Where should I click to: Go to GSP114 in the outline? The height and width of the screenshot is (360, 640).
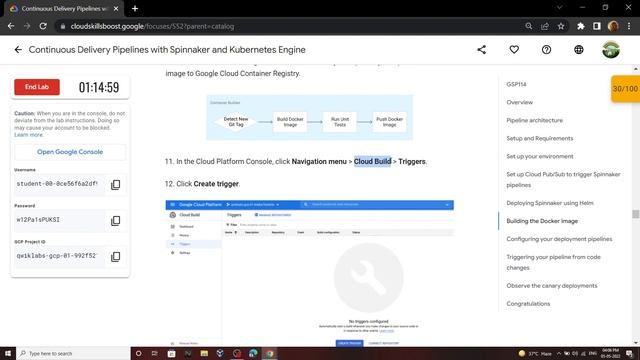coord(516,84)
